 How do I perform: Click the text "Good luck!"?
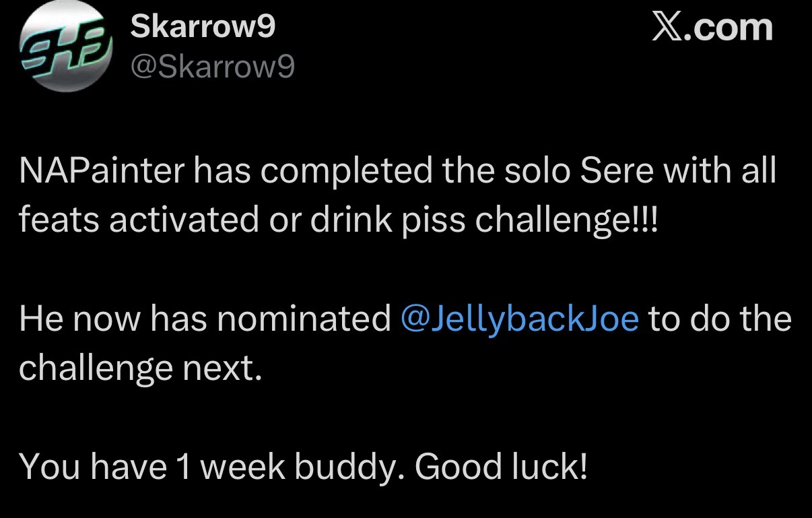(502, 466)
